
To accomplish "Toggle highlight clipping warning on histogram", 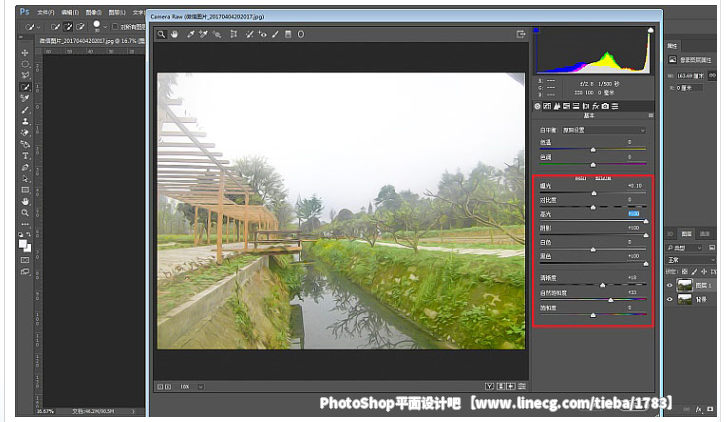I will pyautogui.click(x=650, y=30).
